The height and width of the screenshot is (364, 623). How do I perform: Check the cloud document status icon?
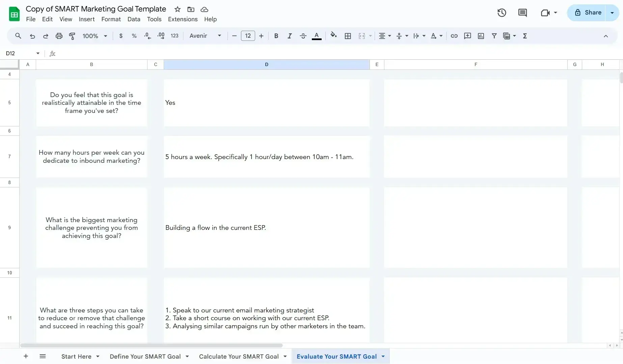[204, 9]
